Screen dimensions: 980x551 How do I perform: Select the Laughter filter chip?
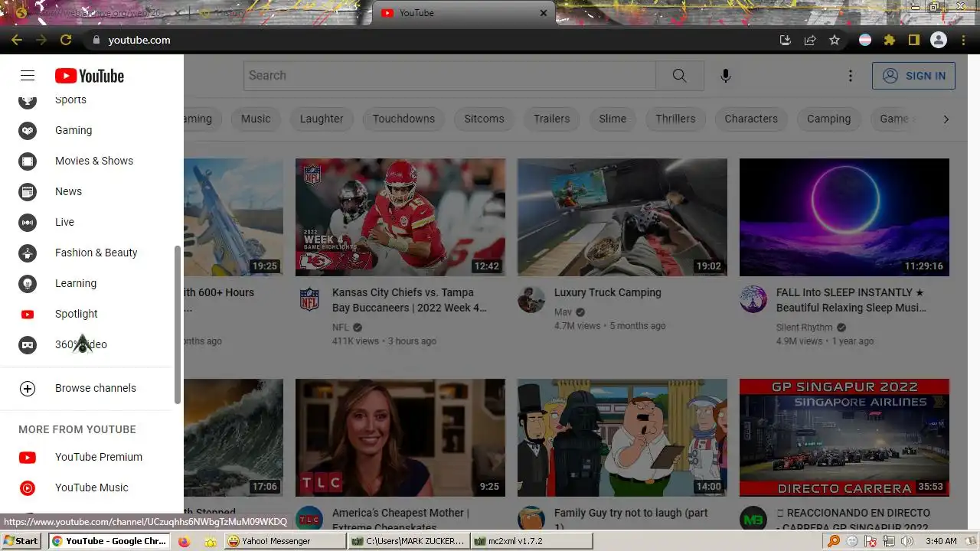tap(322, 119)
